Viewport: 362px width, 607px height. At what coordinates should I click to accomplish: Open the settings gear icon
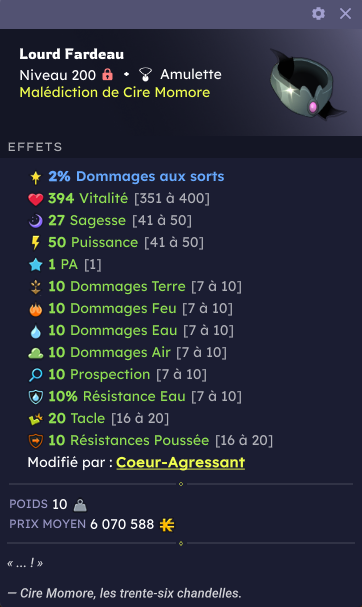[318, 14]
